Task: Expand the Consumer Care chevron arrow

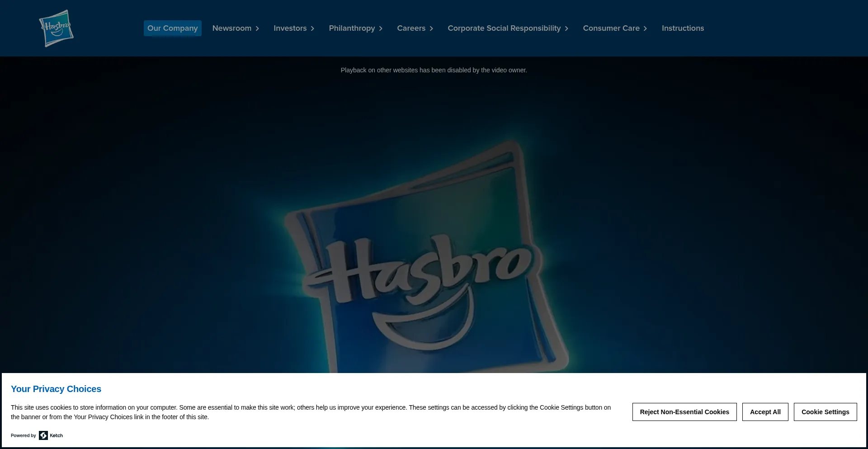Action: click(x=645, y=28)
